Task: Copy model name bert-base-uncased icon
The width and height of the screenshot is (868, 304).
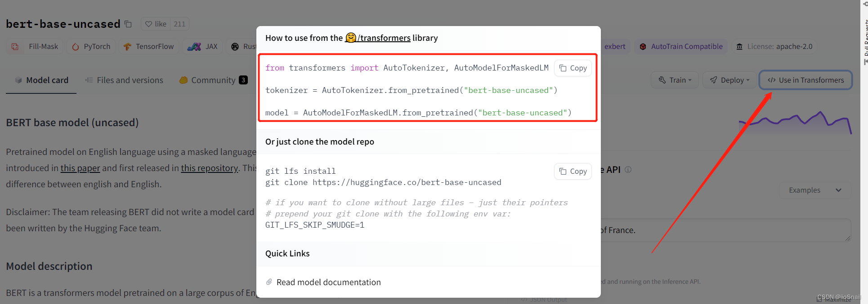Action: (x=128, y=24)
